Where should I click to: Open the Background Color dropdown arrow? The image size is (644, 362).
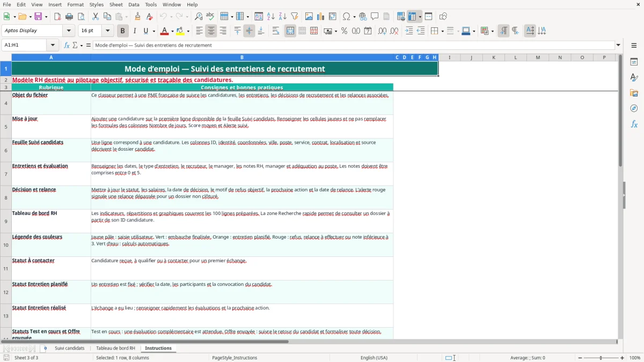pos(188,31)
